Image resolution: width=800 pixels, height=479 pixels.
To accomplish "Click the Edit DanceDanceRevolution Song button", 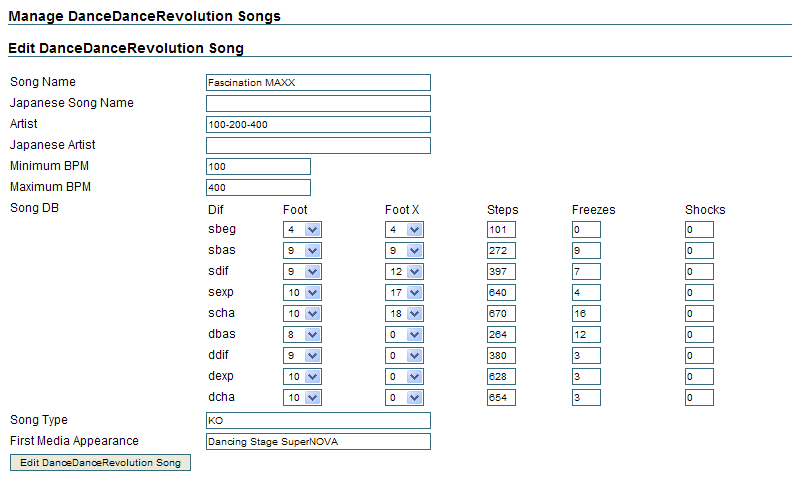I will coord(101,463).
